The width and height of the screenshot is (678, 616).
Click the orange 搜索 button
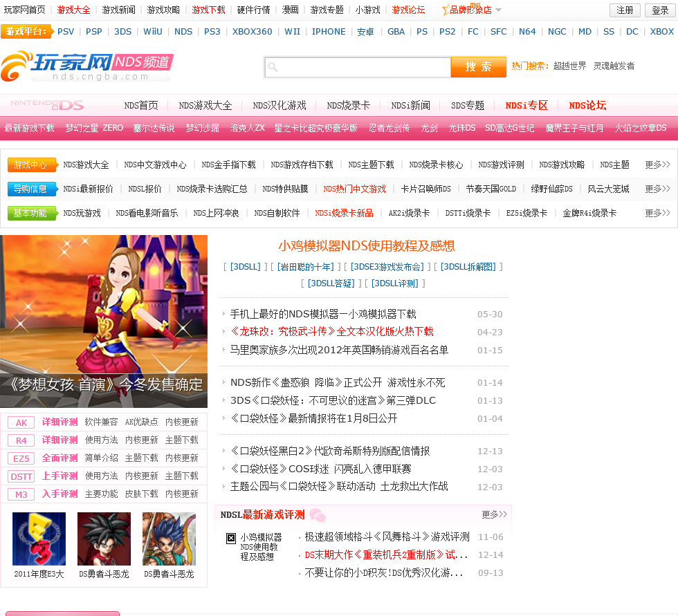pyautogui.click(x=478, y=67)
